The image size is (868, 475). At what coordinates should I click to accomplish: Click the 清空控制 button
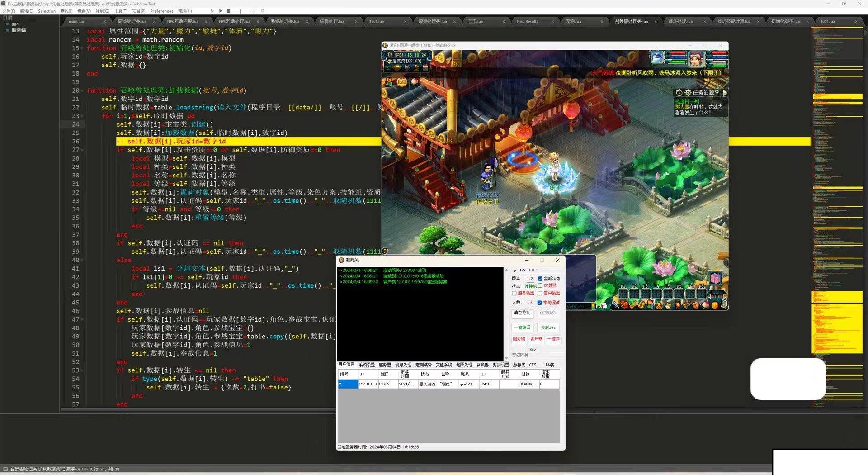coord(523,314)
